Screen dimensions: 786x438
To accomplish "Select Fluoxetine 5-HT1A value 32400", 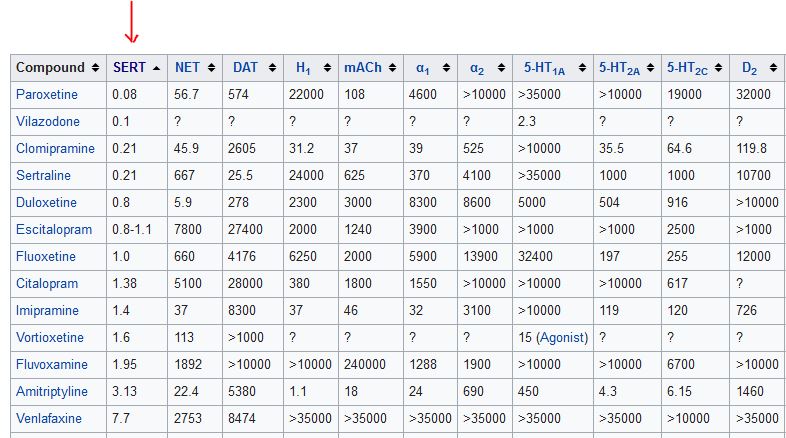I will pyautogui.click(x=535, y=257).
